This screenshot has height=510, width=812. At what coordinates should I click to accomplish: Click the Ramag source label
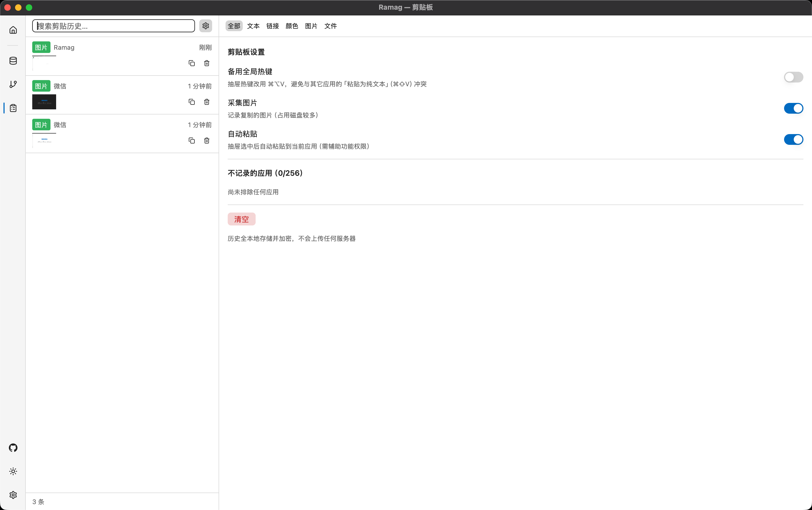coord(64,48)
